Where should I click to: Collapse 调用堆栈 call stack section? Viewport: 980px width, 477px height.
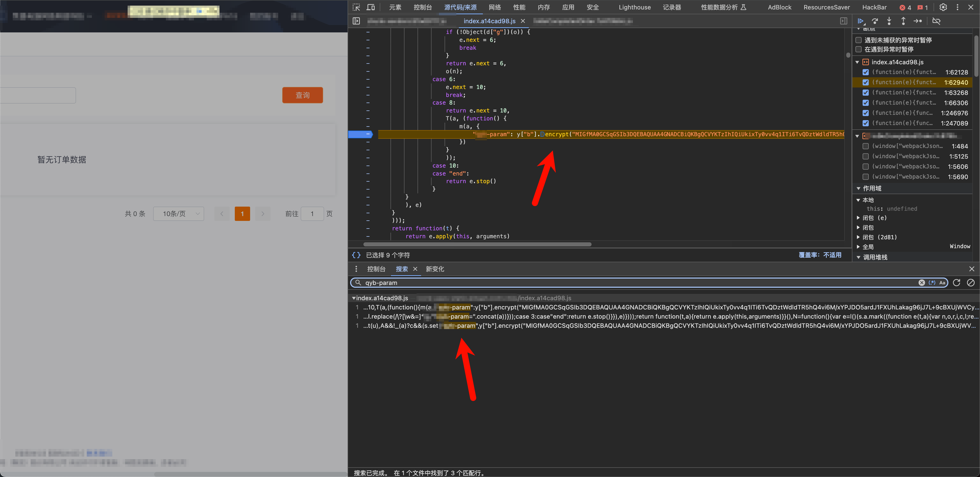859,258
